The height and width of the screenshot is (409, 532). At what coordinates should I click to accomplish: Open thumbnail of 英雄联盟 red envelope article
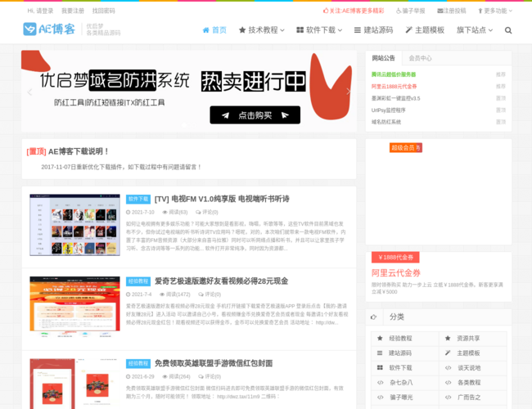tap(75, 384)
